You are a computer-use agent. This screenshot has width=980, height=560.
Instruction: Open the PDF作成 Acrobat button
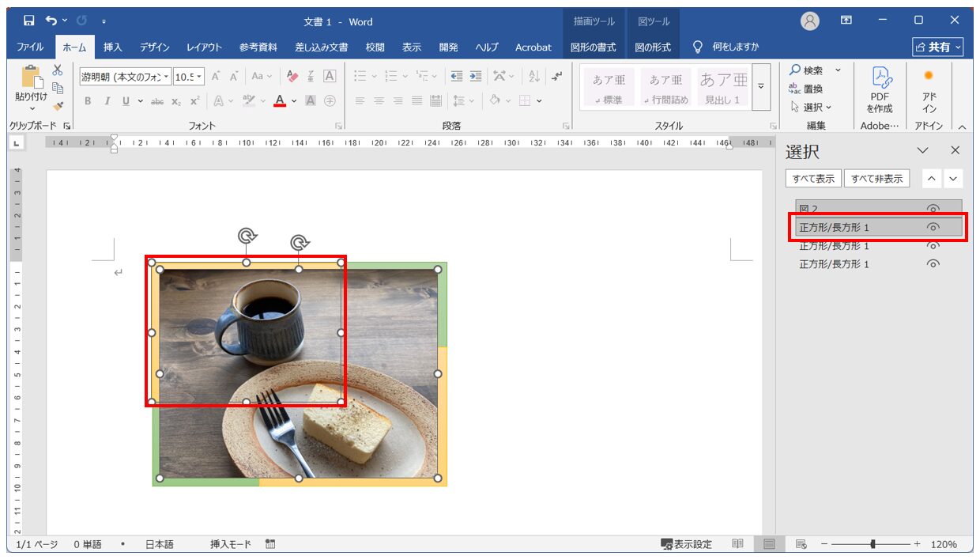(x=880, y=89)
